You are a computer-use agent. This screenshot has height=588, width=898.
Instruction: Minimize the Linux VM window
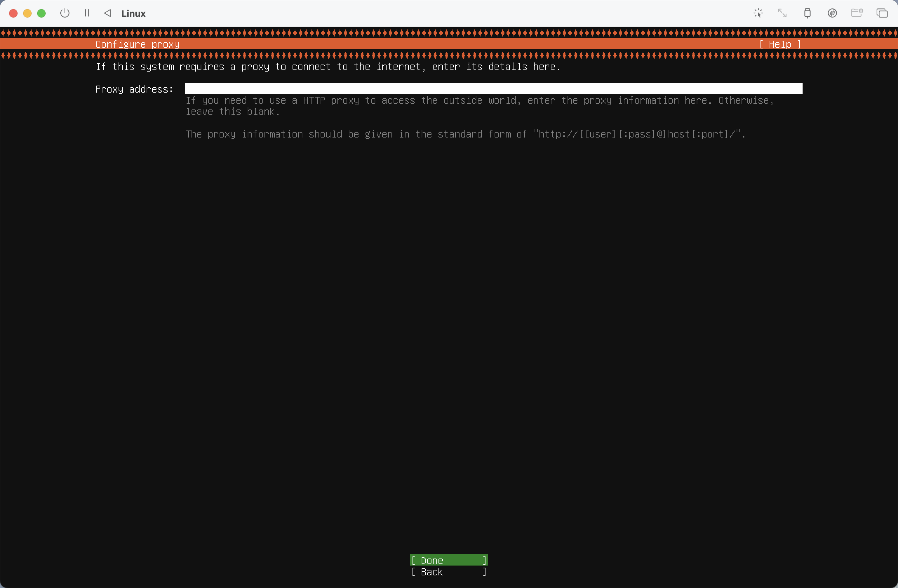click(28, 14)
